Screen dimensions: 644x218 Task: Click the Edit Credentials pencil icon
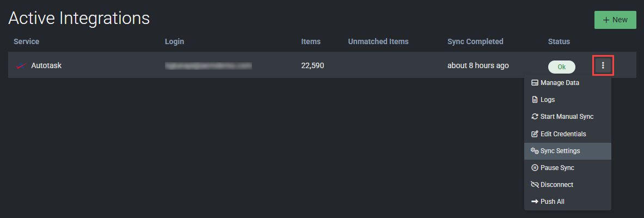coord(535,134)
